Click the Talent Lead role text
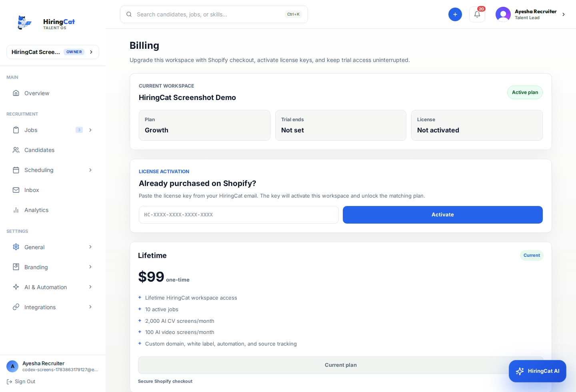The width and height of the screenshot is (576, 392). (x=527, y=18)
